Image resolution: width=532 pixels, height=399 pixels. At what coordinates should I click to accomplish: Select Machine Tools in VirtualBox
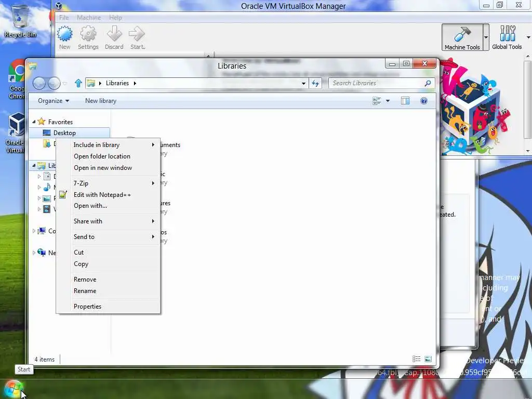point(462,37)
